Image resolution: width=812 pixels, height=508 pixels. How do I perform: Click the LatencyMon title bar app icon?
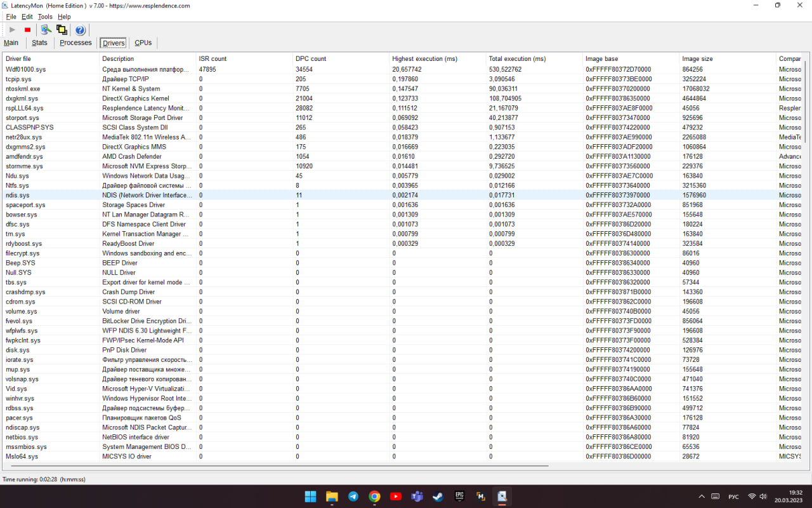pyautogui.click(x=6, y=5)
